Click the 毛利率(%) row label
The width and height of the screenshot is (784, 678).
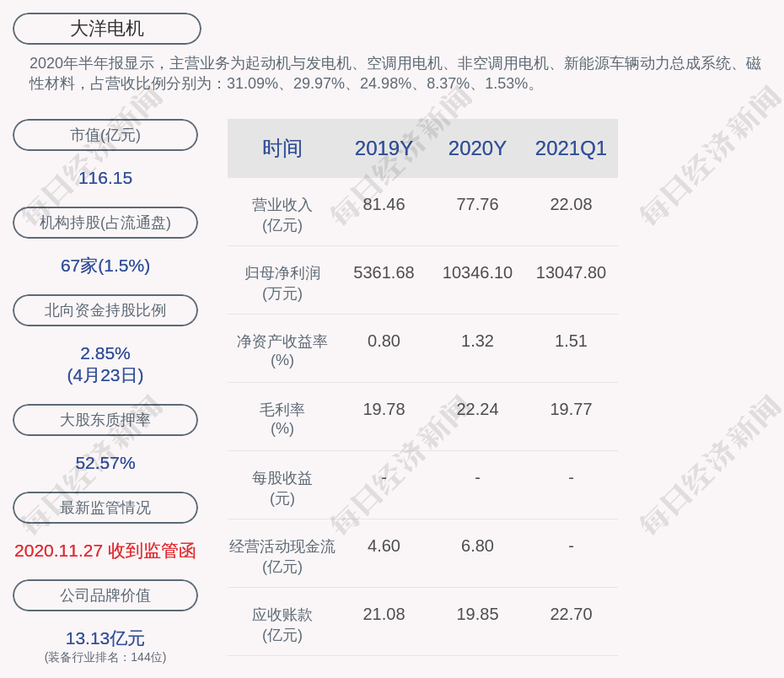pyautogui.click(x=282, y=419)
